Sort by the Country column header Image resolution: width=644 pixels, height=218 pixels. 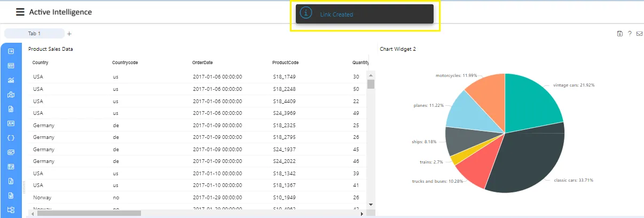point(41,63)
